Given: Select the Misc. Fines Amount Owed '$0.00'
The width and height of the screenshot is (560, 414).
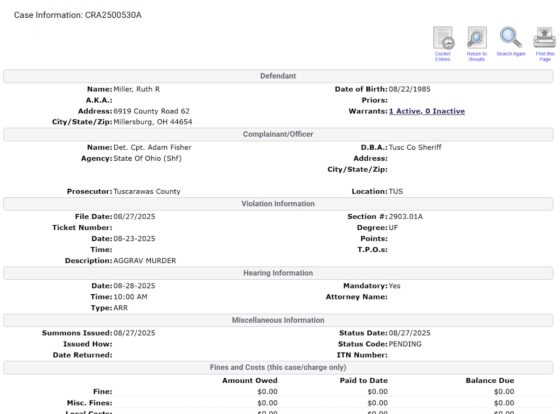Looking at the screenshot, I should pyautogui.click(x=268, y=403).
